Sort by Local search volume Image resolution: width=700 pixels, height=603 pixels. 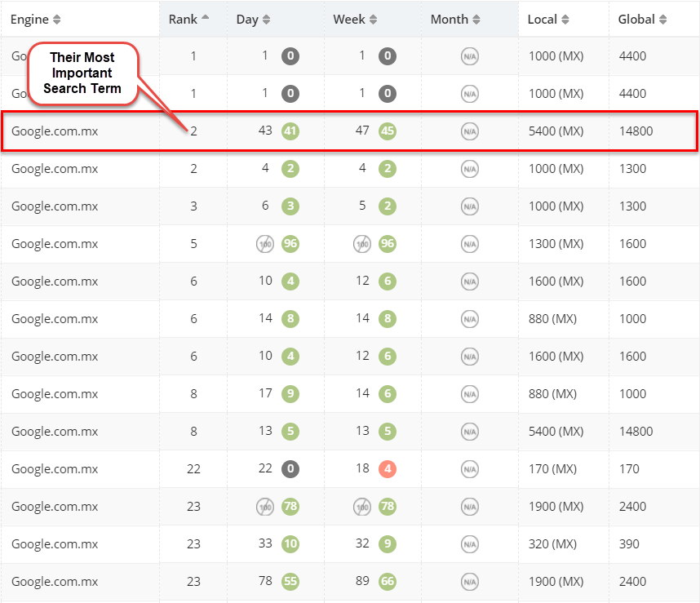pyautogui.click(x=565, y=20)
